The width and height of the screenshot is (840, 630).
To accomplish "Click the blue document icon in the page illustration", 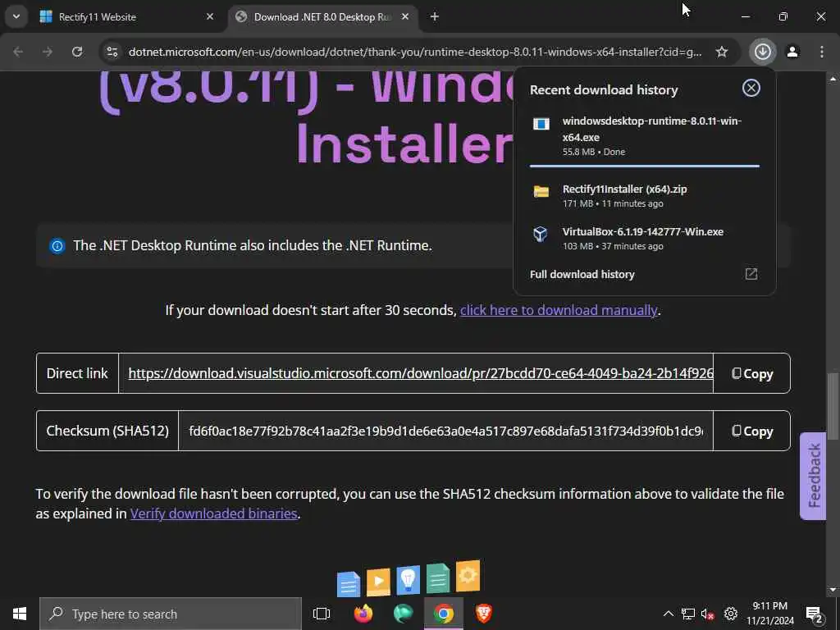I will (348, 584).
